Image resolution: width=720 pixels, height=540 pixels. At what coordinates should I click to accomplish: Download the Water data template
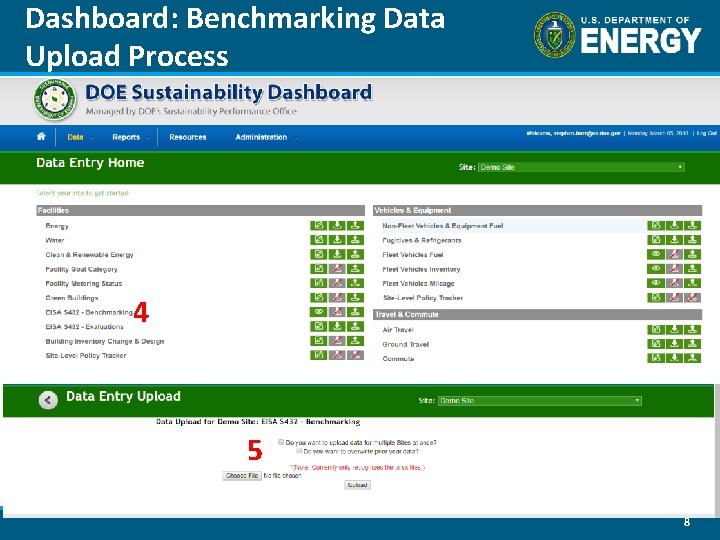[x=337, y=240]
